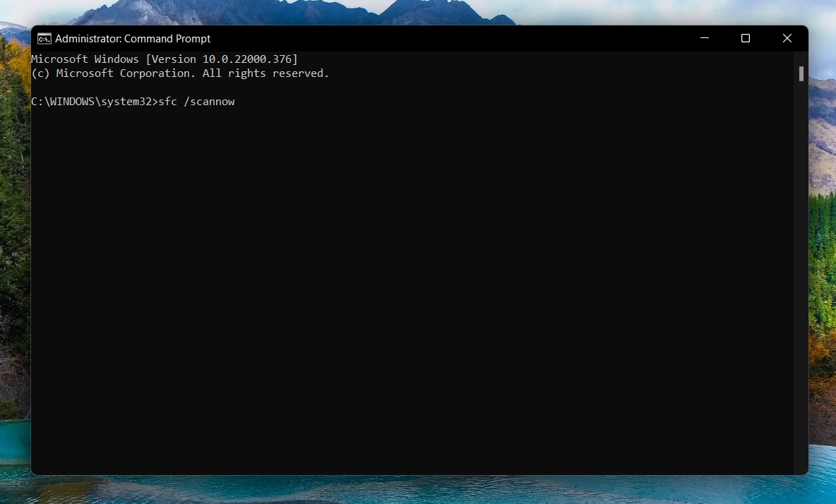Close the Administrator Command Prompt window
Screen dimensions: 836x504
click(787, 38)
